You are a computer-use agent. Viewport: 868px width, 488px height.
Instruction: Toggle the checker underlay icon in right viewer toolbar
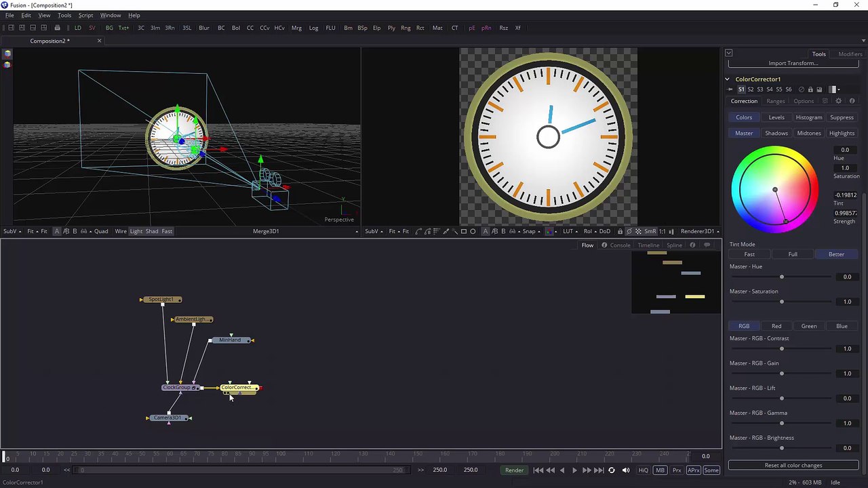pyautogui.click(x=638, y=231)
